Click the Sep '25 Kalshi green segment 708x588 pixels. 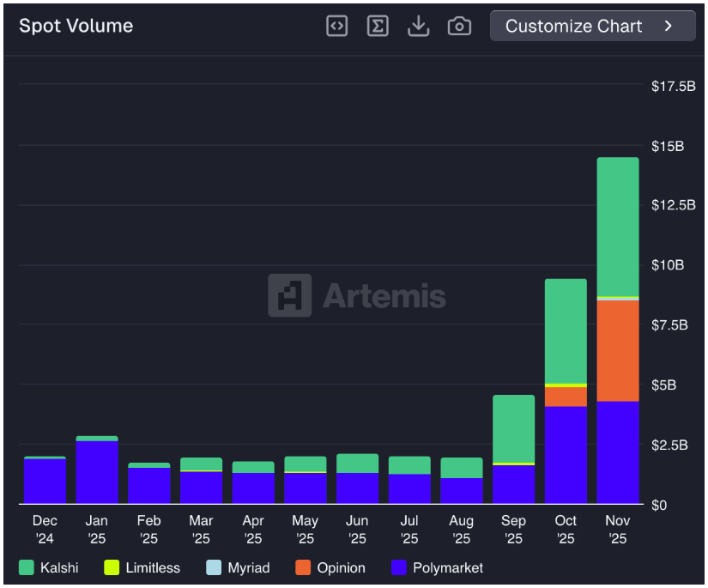513,428
